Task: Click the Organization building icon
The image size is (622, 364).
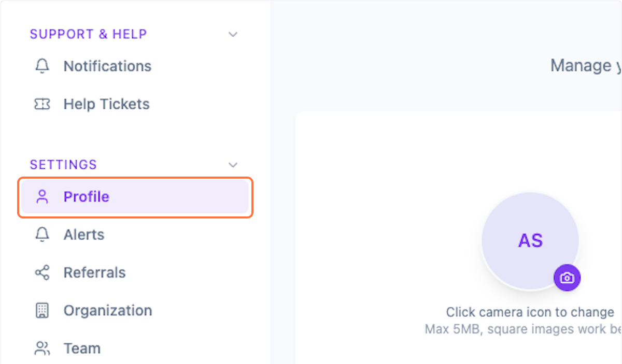Action: pos(41,310)
